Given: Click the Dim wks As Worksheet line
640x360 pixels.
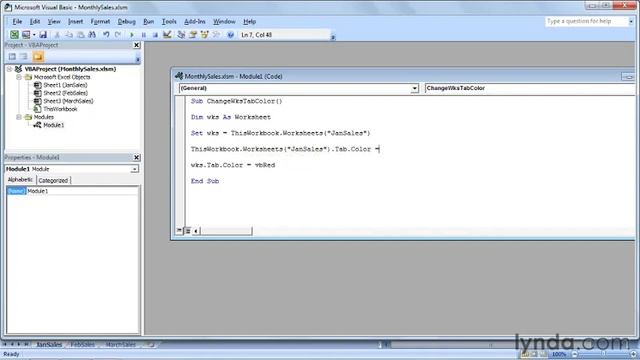Looking at the screenshot, I should [231, 117].
